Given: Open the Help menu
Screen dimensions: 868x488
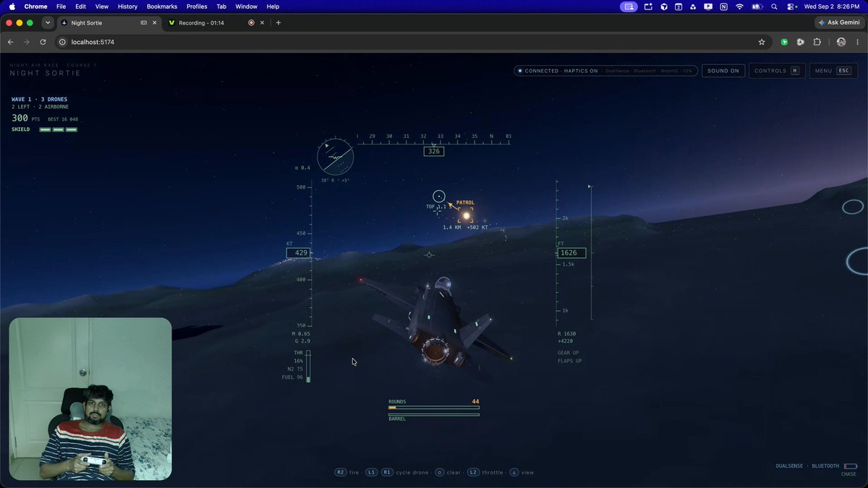Looking at the screenshot, I should (x=273, y=6).
